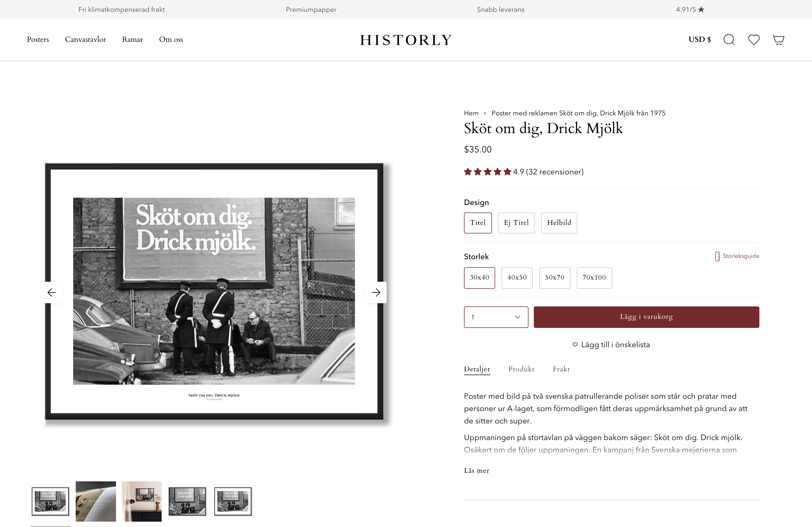
Task: Select the Hahnemühle paper thumbnail
Action: pyautogui.click(x=96, y=501)
